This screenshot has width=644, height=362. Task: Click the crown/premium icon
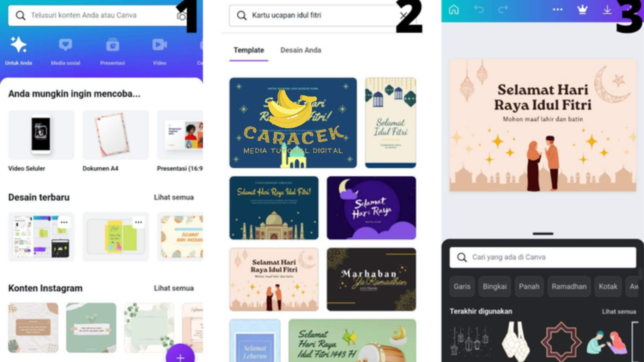click(x=582, y=10)
